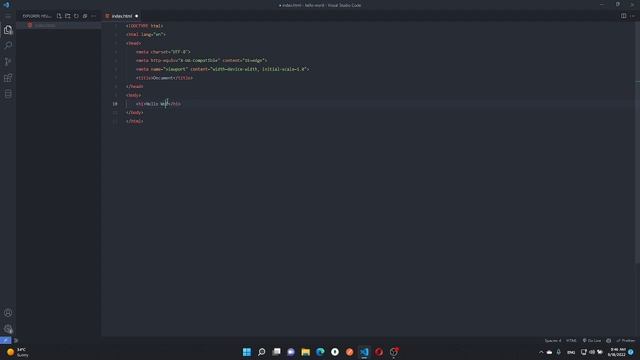This screenshot has width=640, height=360.
Task: Open editor more actions ellipsis
Action: tap(633, 16)
